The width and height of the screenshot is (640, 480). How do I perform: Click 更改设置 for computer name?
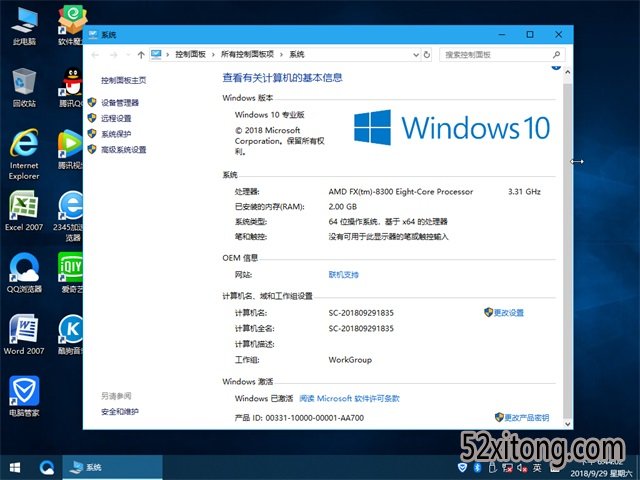point(509,313)
